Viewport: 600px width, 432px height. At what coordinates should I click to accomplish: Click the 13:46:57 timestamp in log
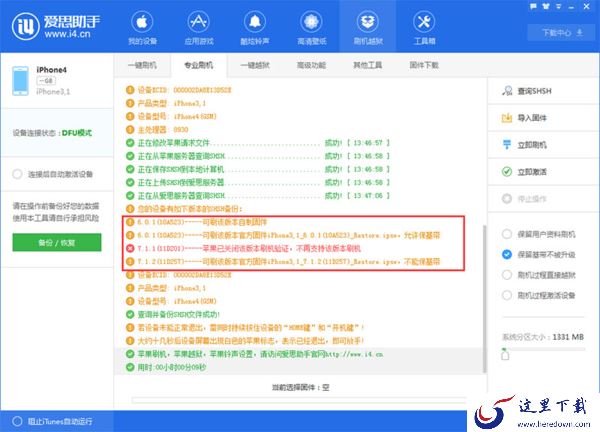[x=368, y=143]
